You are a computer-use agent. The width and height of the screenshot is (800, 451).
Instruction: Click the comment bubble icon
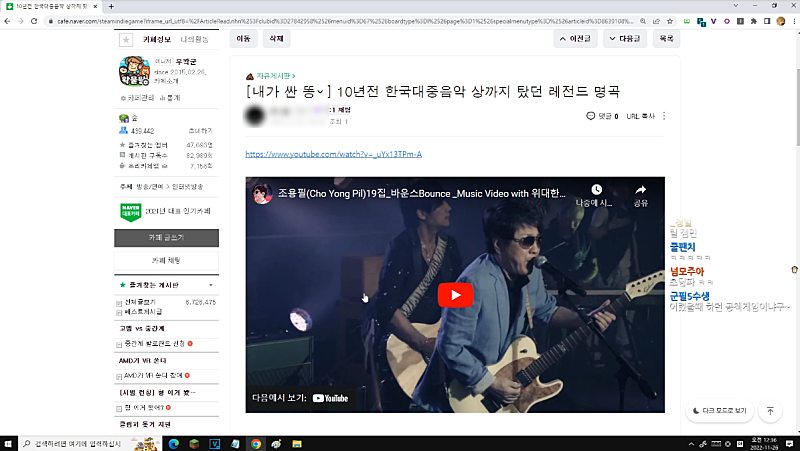tap(591, 116)
